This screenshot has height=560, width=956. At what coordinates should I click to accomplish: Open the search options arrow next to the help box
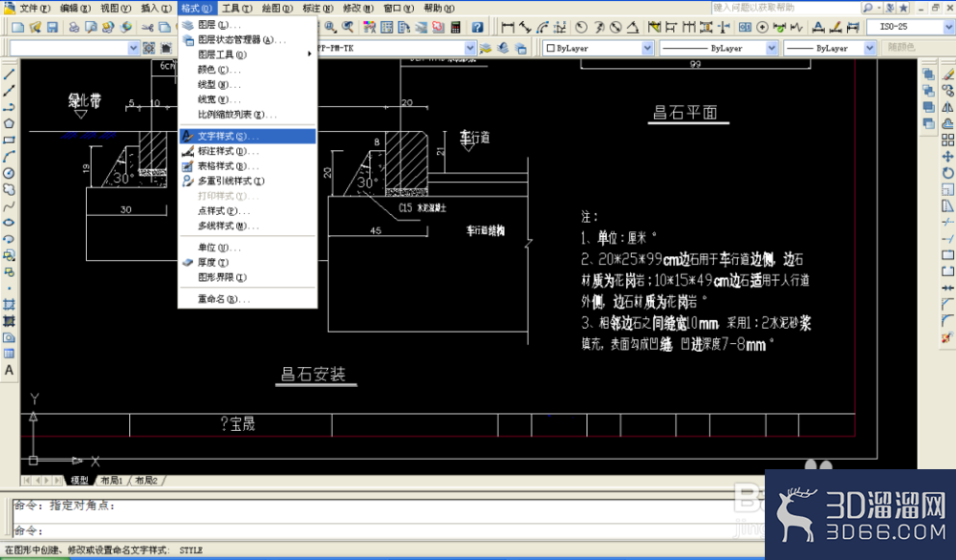tap(880, 8)
